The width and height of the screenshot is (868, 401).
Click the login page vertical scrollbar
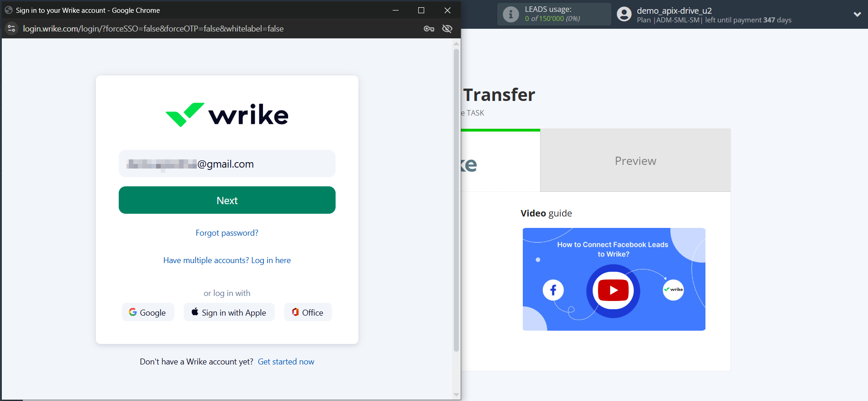[456, 201]
